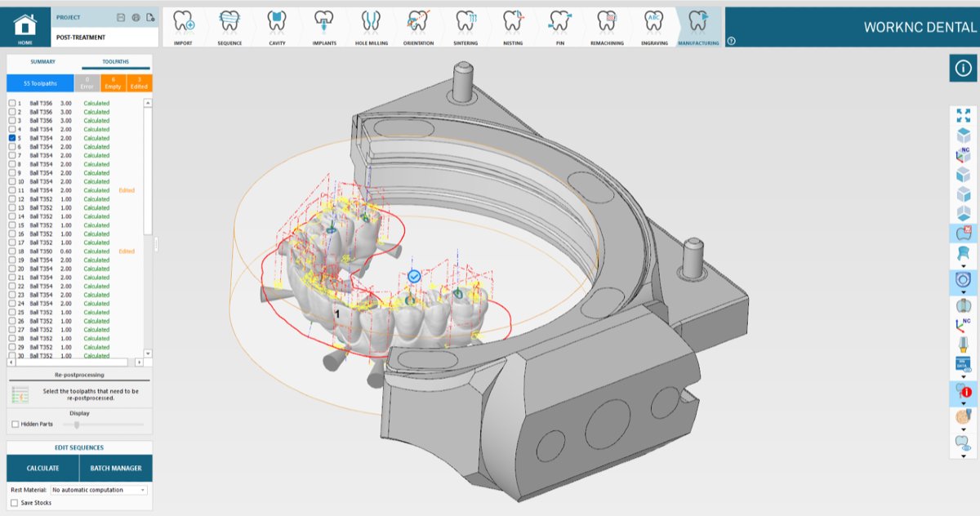980x516 pixels.
Task: Filter toolpaths by Edited
Action: pyautogui.click(x=140, y=82)
